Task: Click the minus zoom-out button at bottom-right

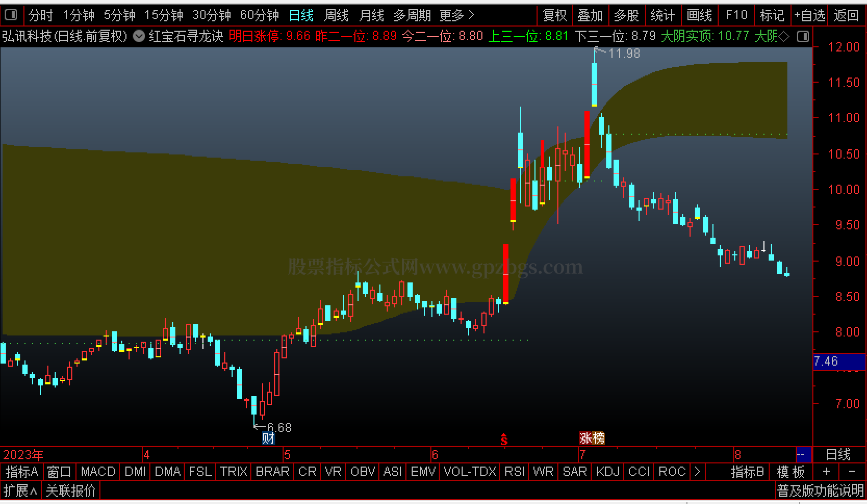Action: click(x=851, y=472)
